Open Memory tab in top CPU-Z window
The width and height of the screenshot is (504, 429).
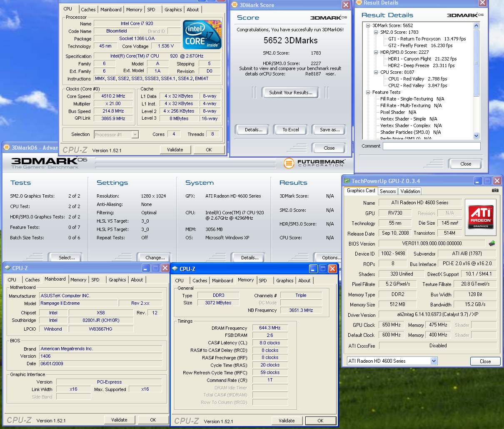pyautogui.click(x=134, y=9)
